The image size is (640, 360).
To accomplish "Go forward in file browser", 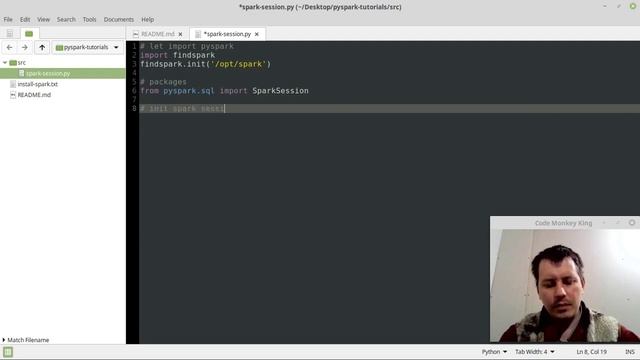I will (24, 47).
